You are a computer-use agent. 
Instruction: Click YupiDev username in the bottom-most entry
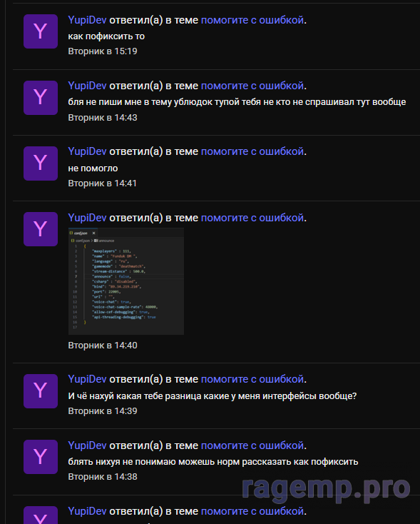coord(87,511)
